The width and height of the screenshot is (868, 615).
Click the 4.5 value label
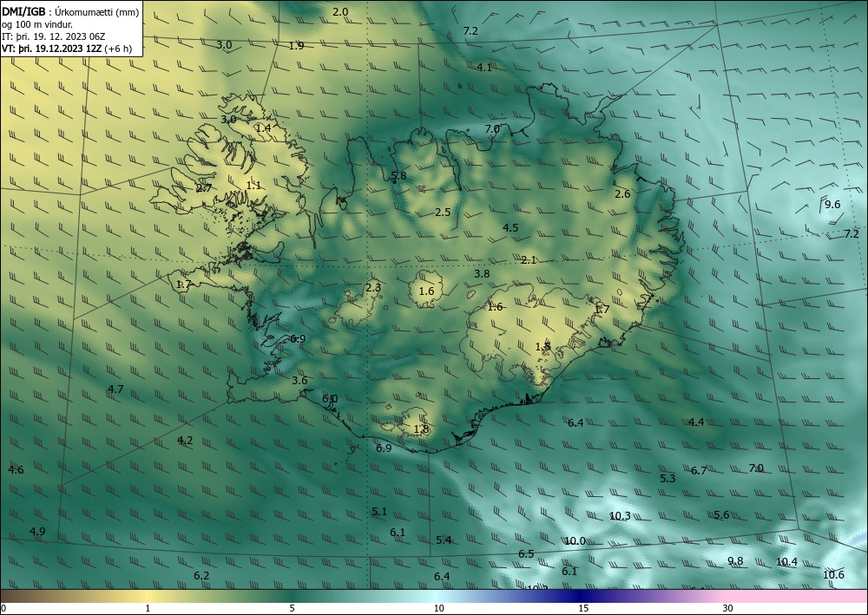click(x=510, y=227)
